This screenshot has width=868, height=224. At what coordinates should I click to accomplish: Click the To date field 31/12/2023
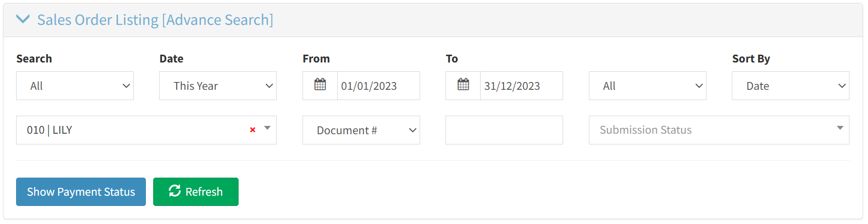pyautogui.click(x=521, y=86)
